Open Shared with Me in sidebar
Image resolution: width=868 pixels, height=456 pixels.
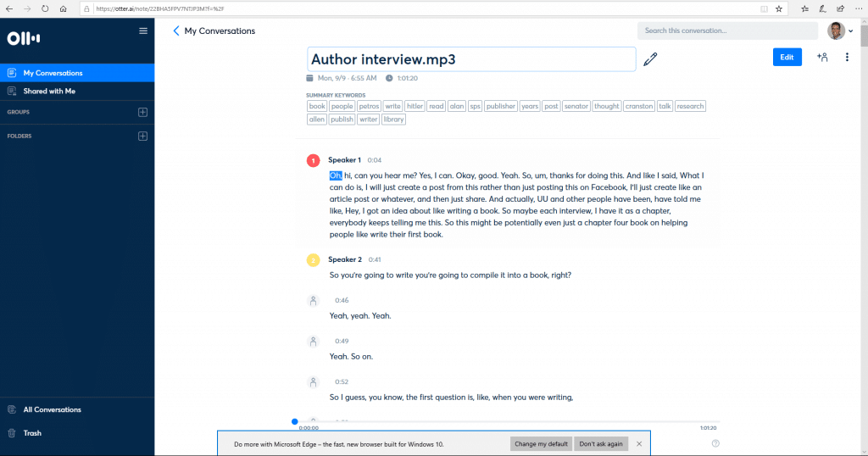point(49,91)
